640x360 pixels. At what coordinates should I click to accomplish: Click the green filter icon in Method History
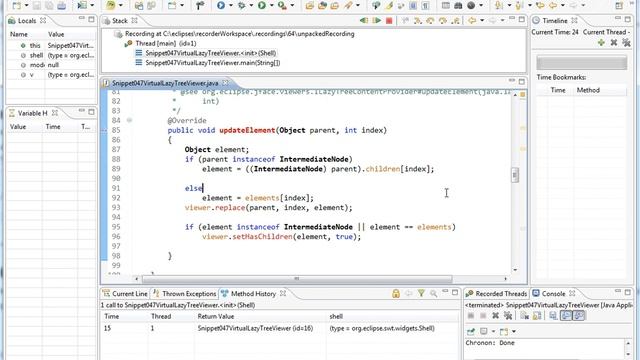click(x=421, y=293)
